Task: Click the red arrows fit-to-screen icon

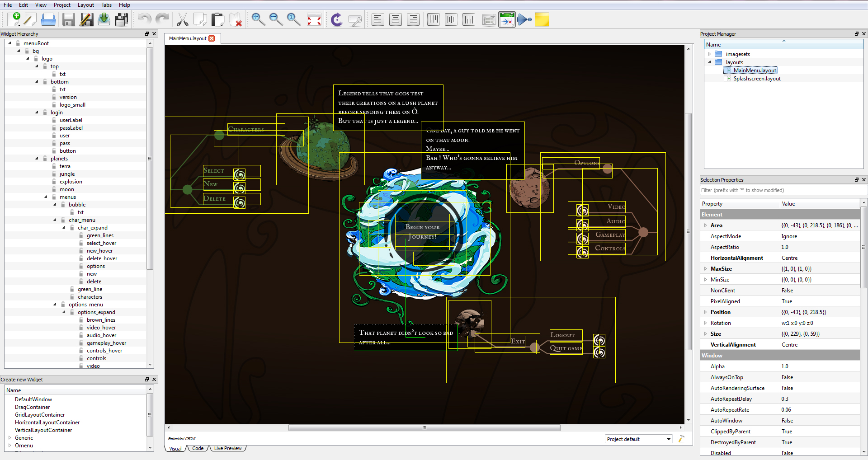Action: (x=314, y=19)
